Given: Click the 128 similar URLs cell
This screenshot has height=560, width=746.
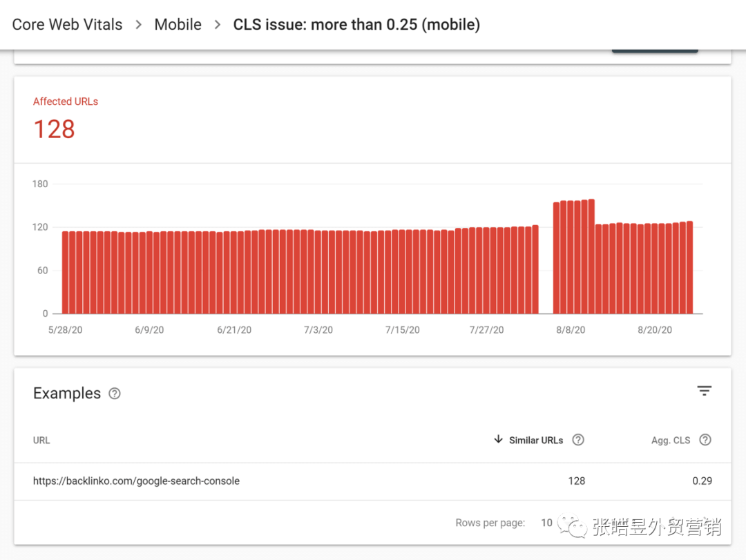Looking at the screenshot, I should click(x=576, y=481).
